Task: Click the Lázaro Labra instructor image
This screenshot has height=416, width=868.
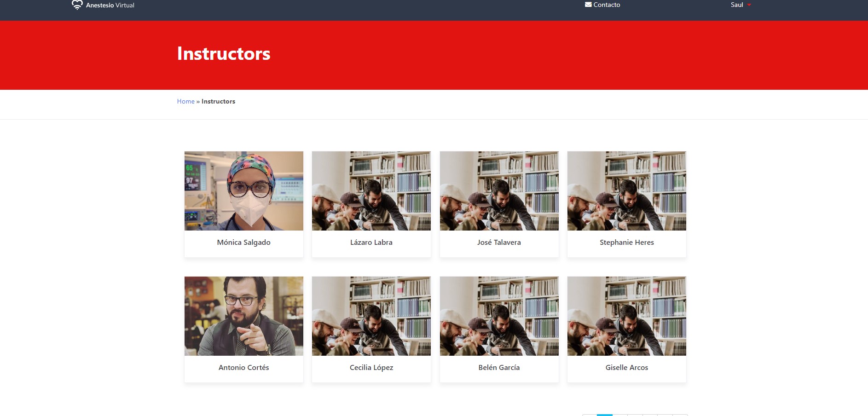Action: coord(371,191)
